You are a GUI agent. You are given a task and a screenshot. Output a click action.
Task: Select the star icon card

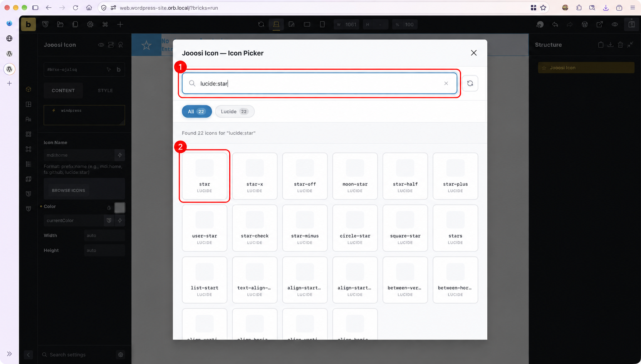pyautogui.click(x=205, y=176)
